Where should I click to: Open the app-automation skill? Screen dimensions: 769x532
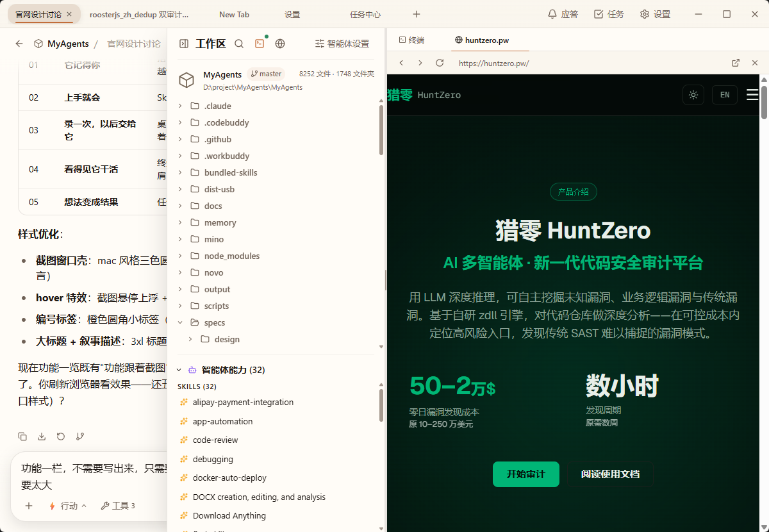222,421
